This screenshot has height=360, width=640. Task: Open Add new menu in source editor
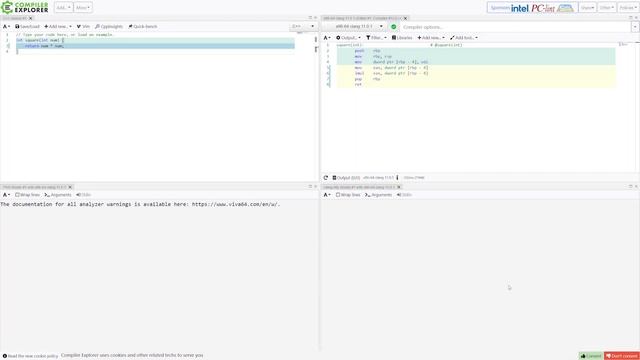click(58, 27)
